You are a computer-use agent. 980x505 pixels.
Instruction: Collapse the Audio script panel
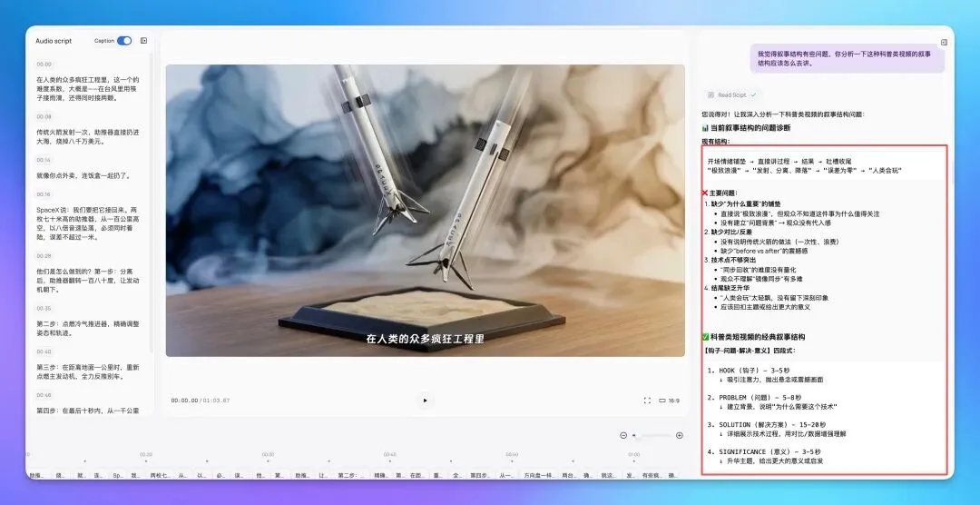pos(143,41)
